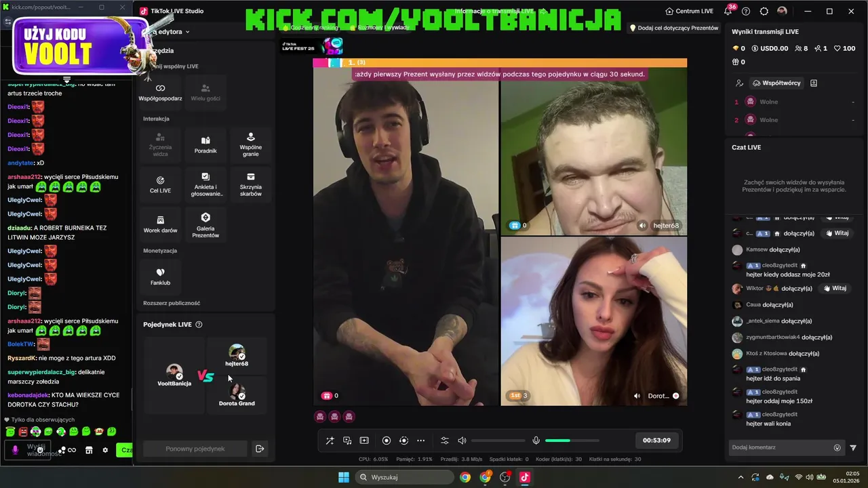868x488 pixels.
Task: Open the edytora dropdown arrow
Action: coord(187,32)
